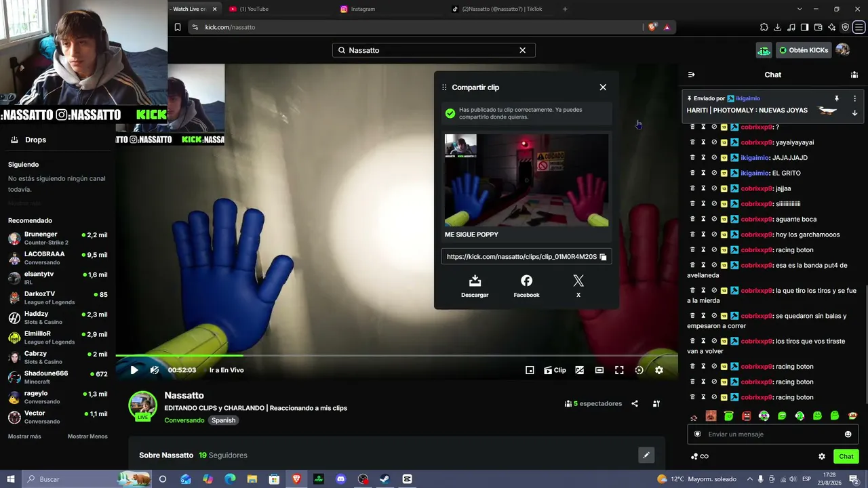Click the Obtén KICKs button
The image size is (868, 488).
(804, 50)
